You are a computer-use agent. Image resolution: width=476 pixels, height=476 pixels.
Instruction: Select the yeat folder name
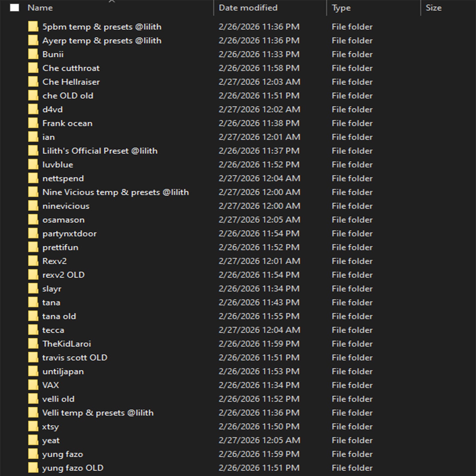(x=51, y=440)
